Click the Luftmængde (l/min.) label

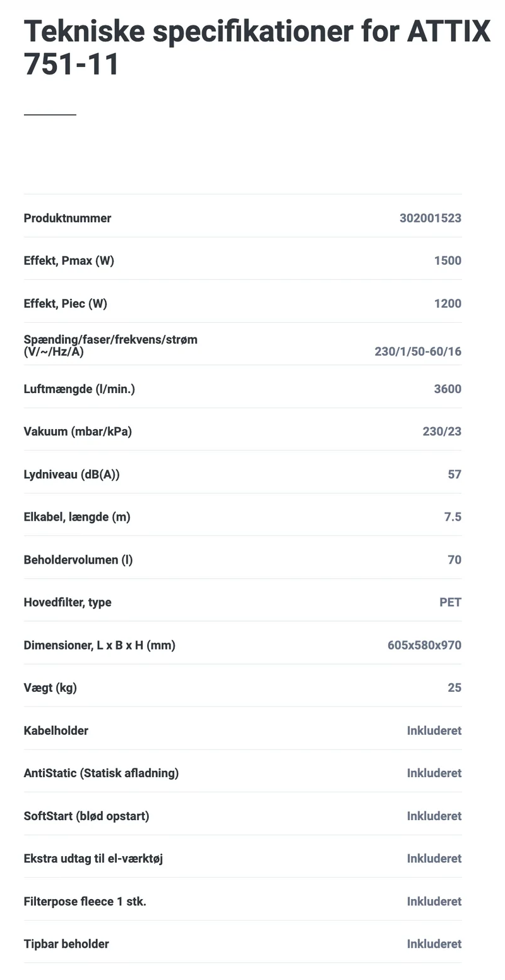(80, 389)
